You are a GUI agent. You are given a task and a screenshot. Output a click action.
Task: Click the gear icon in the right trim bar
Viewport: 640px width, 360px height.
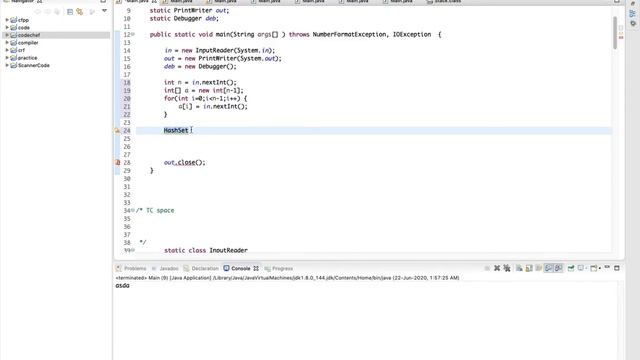[633, 24]
